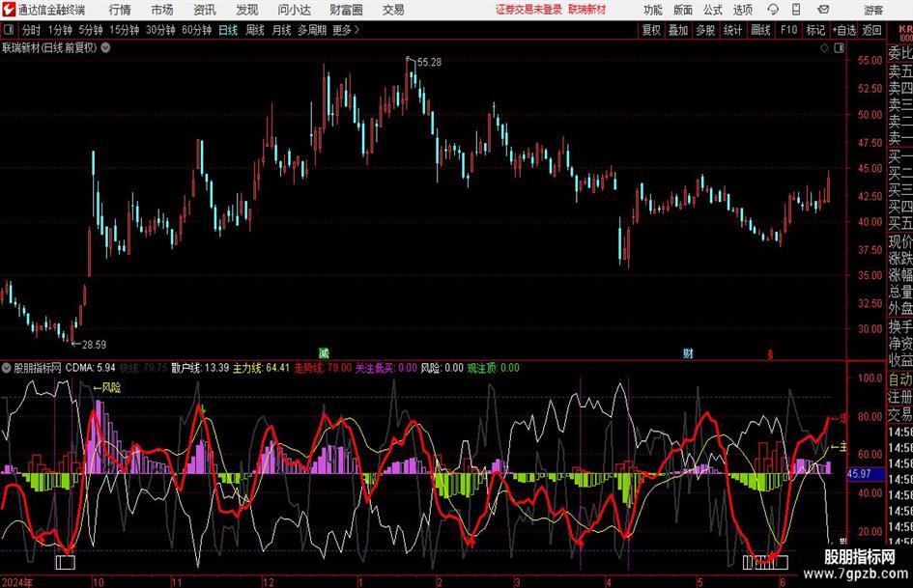The width and height of the screenshot is (913, 588).
Task: Click the 复权 toolbar button
Action: pyautogui.click(x=651, y=30)
